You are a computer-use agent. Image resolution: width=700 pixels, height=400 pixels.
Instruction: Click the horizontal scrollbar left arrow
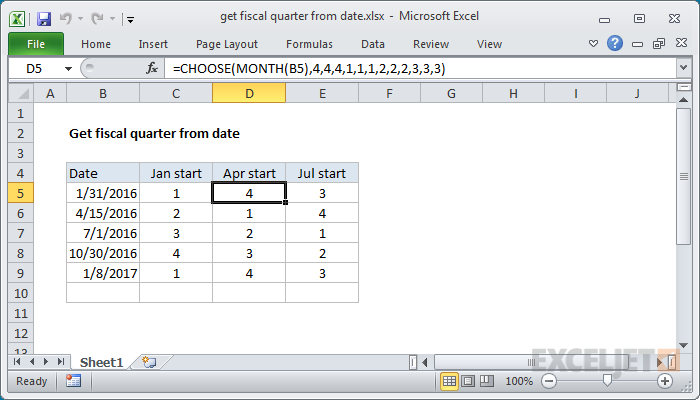(x=425, y=362)
